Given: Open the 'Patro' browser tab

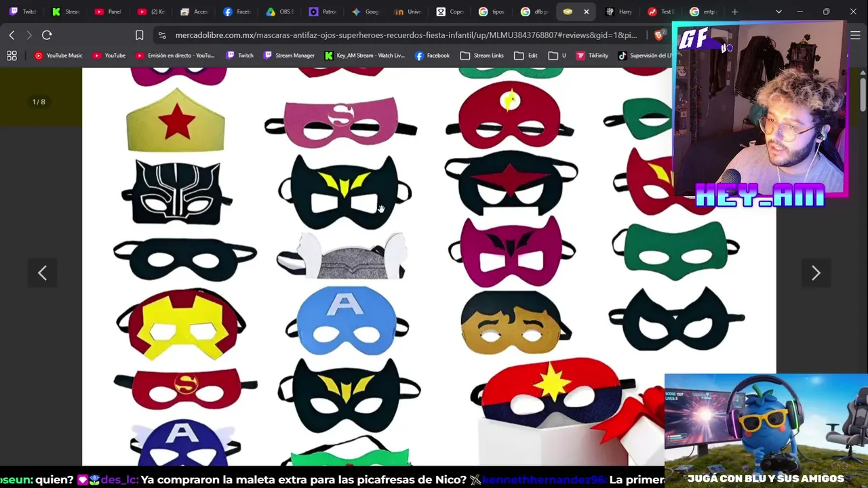Looking at the screenshot, I should [323, 12].
